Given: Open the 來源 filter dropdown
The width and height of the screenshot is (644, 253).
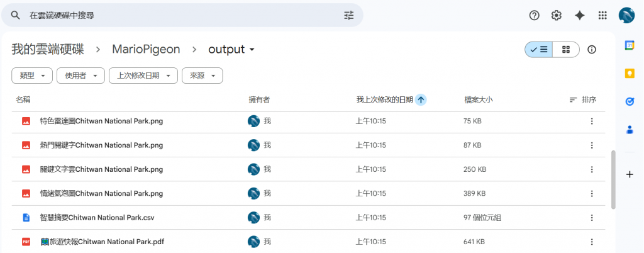Looking at the screenshot, I should click(203, 76).
